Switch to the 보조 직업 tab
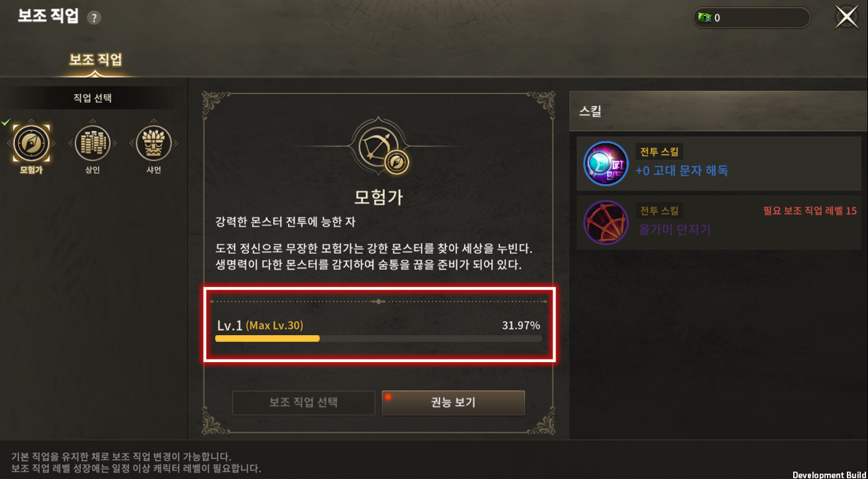 (95, 59)
